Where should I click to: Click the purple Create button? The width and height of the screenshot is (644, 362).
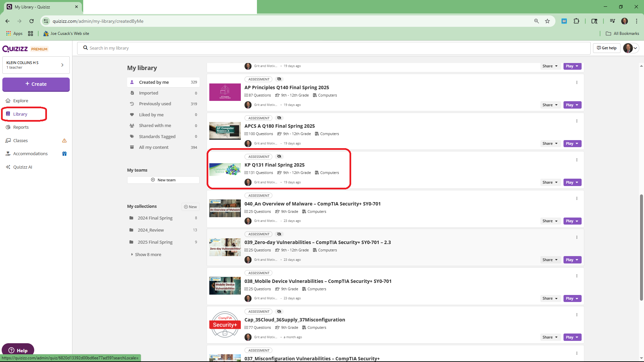[36, 84]
